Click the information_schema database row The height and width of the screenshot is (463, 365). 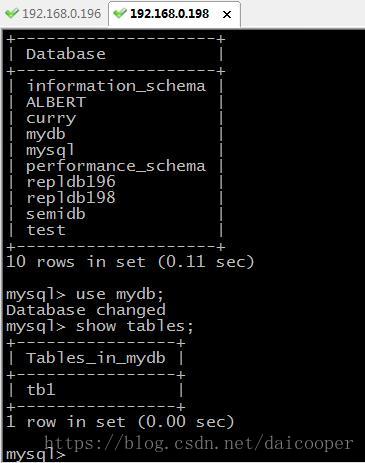pyautogui.click(x=116, y=86)
